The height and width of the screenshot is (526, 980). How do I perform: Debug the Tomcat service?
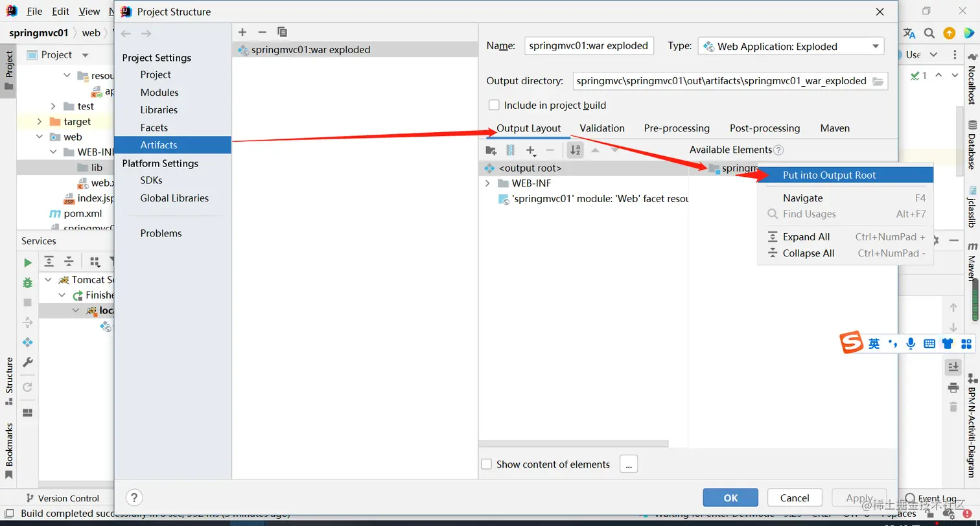(x=27, y=282)
